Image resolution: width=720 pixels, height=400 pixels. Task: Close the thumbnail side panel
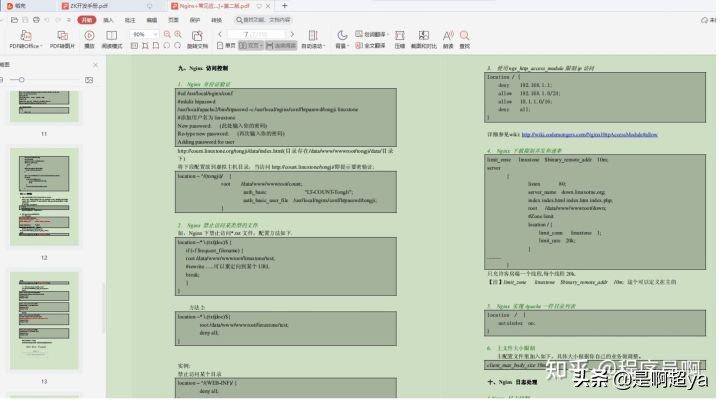coord(96,65)
